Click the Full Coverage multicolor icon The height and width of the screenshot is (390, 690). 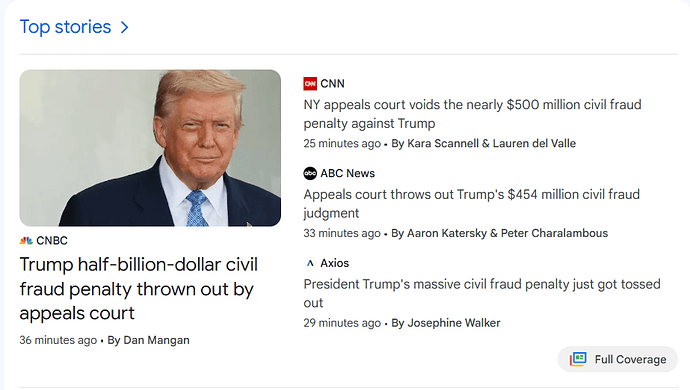578,359
